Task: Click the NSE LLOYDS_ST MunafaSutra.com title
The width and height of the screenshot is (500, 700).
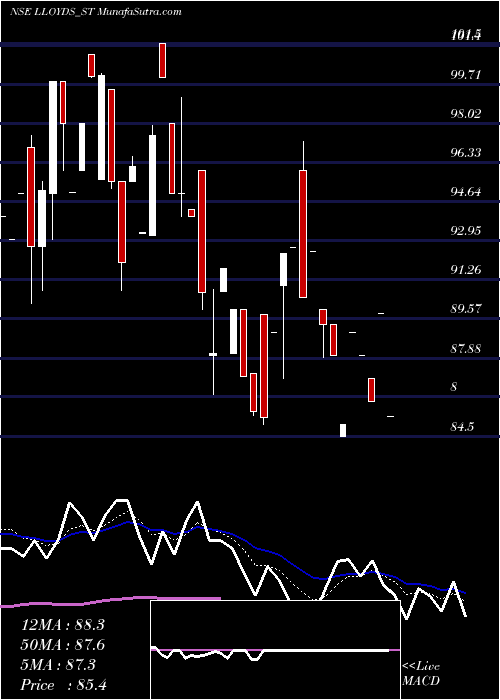Action: coord(96,12)
